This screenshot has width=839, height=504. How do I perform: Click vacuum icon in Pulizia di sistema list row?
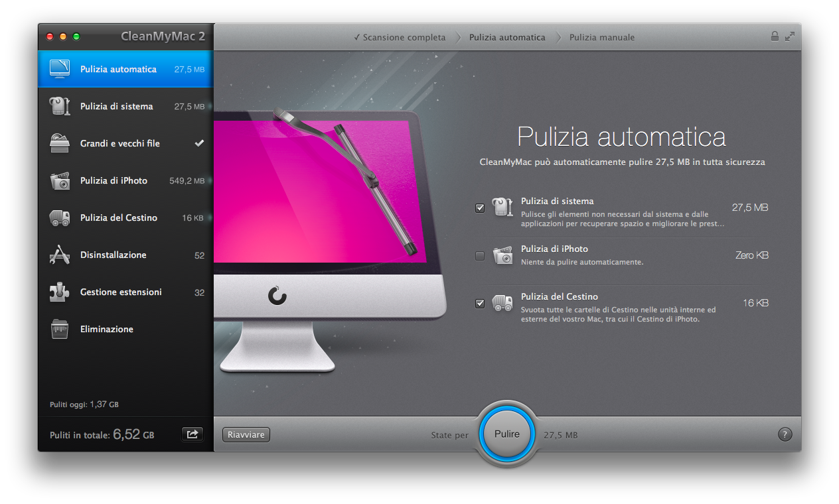tap(502, 207)
